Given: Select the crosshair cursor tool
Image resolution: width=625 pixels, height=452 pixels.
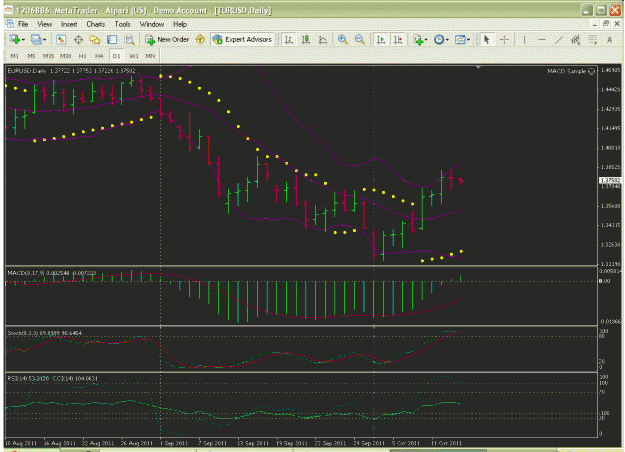Looking at the screenshot, I should [x=504, y=39].
